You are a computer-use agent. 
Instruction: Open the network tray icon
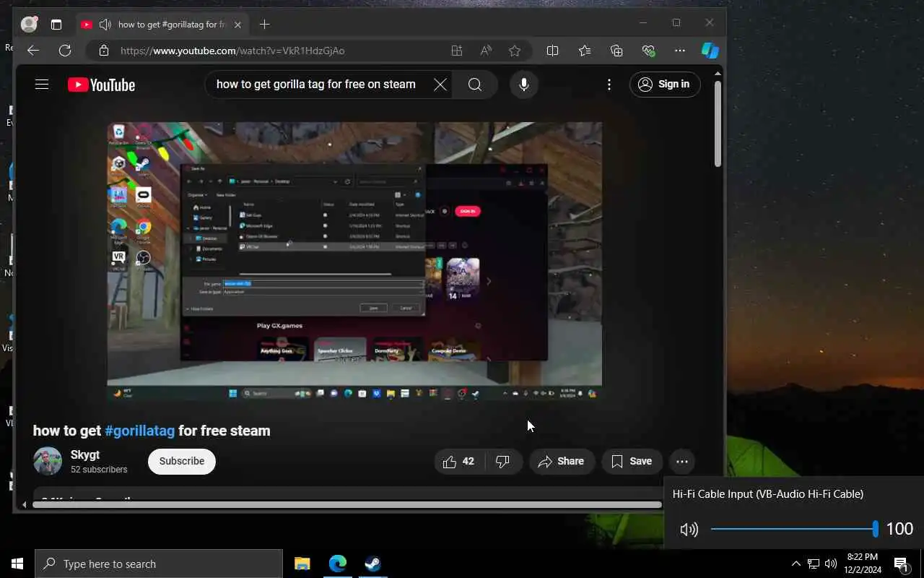point(814,564)
